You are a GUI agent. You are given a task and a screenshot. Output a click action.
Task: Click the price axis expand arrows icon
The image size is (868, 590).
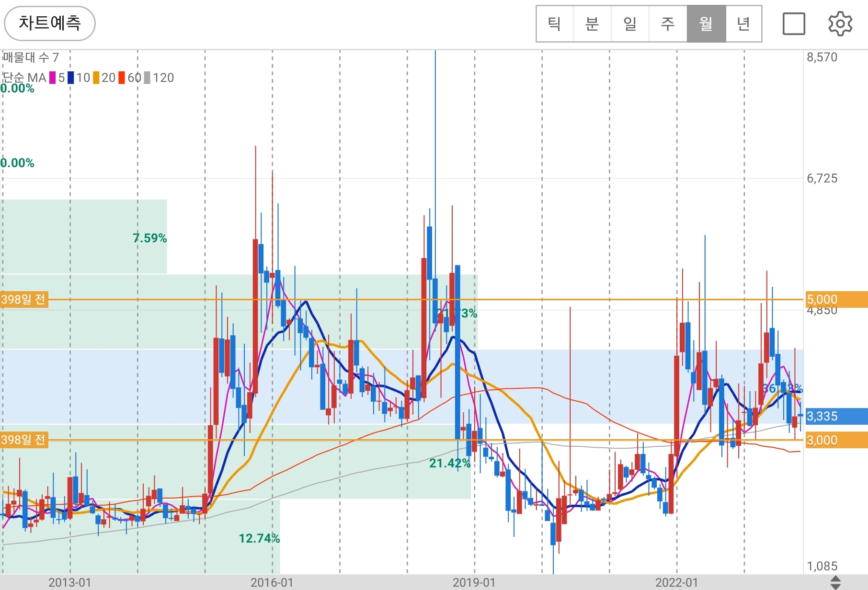(835, 582)
